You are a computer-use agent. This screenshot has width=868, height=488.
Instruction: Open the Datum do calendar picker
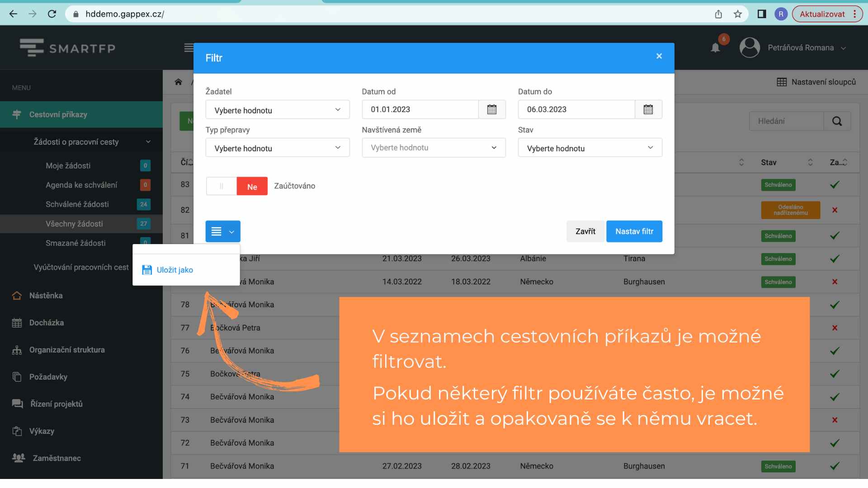click(648, 109)
